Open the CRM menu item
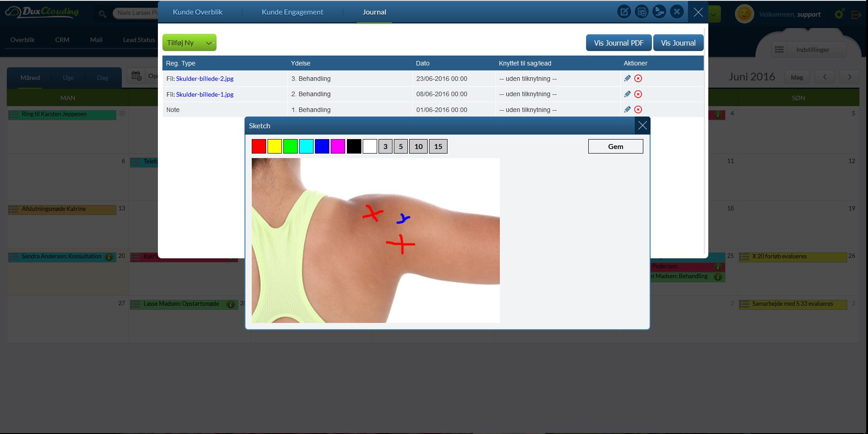Screen dimensions: 868x434 (x=62, y=40)
